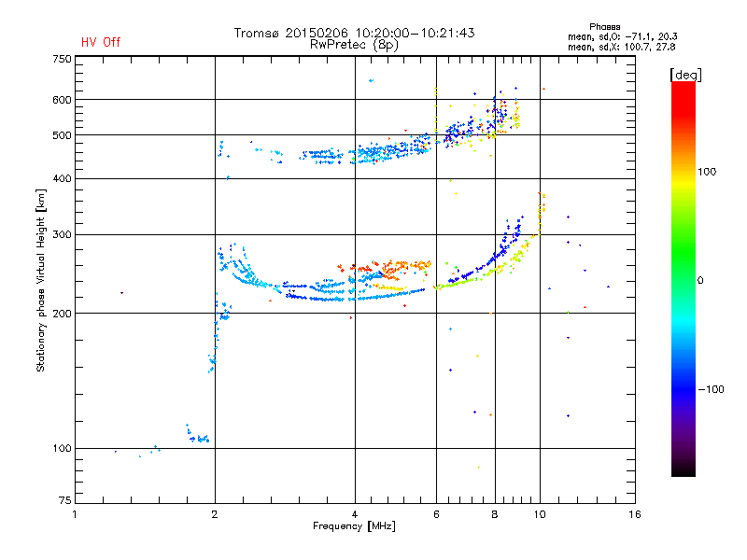747x560 pixels.
Task: Click the colorbar tick label '0'
Action: (700, 281)
